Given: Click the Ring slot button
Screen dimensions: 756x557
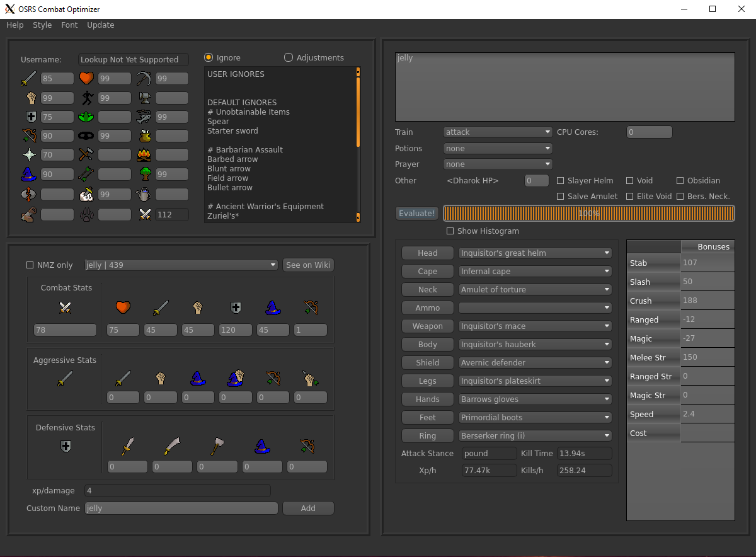Looking at the screenshot, I should tap(428, 436).
